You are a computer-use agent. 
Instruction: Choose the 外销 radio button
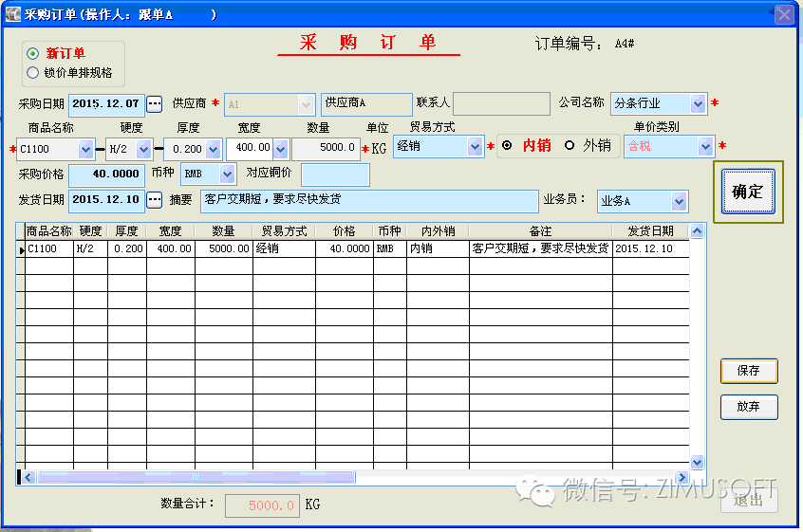click(570, 146)
